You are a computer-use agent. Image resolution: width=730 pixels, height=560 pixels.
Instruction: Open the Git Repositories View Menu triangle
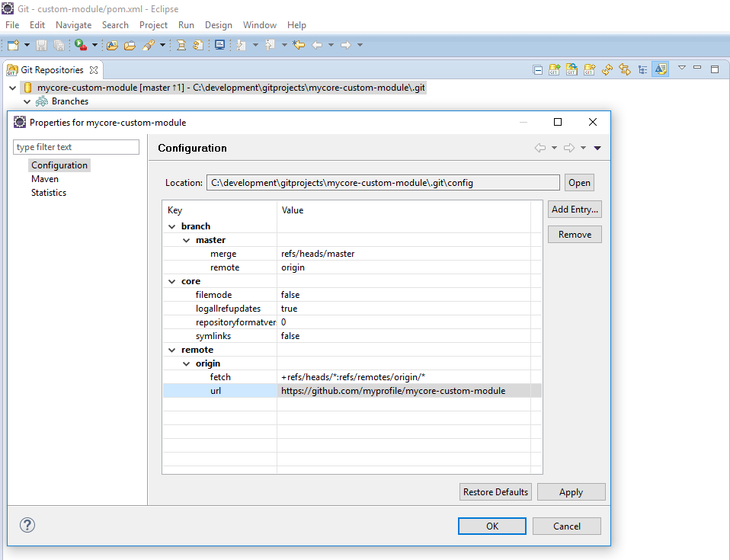point(682,68)
